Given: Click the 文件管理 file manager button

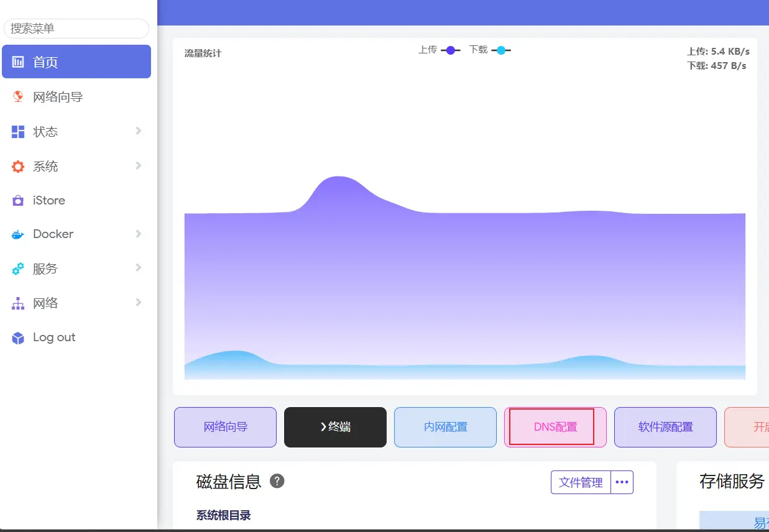Looking at the screenshot, I should [581, 482].
